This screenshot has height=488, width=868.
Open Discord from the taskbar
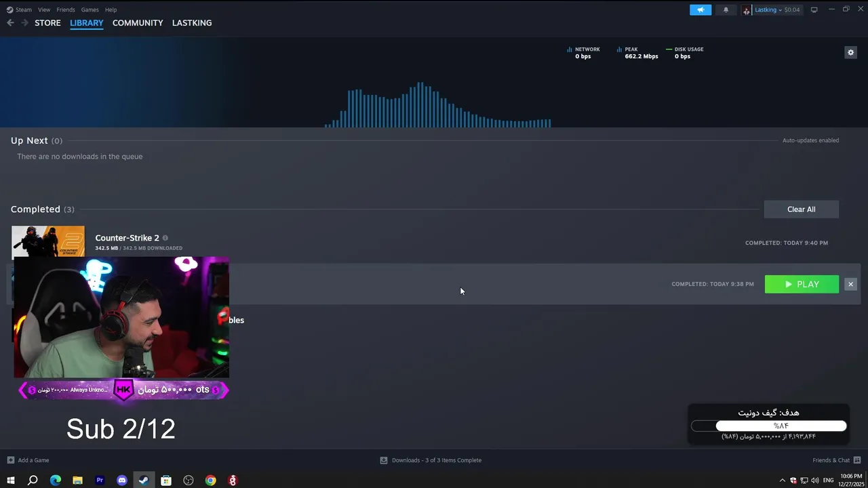[122, 481]
